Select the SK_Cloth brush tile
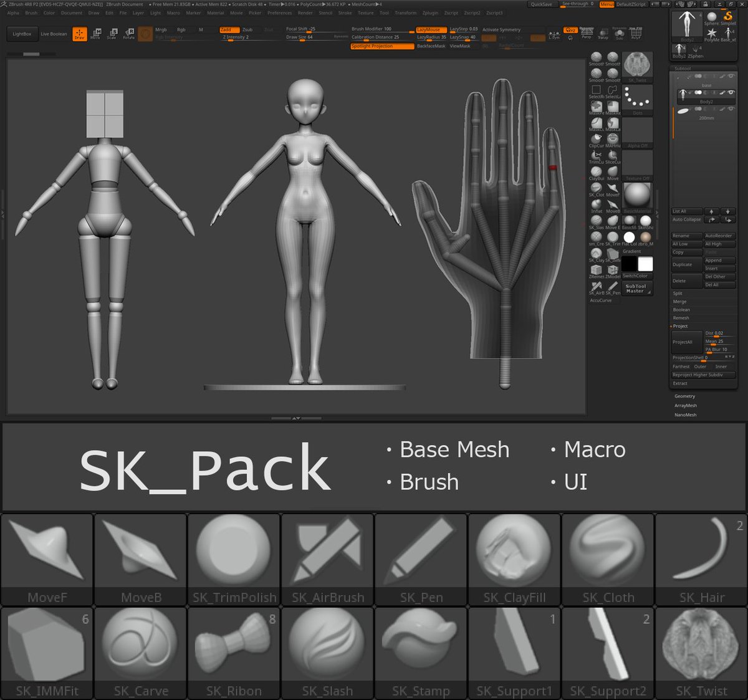 [608, 559]
